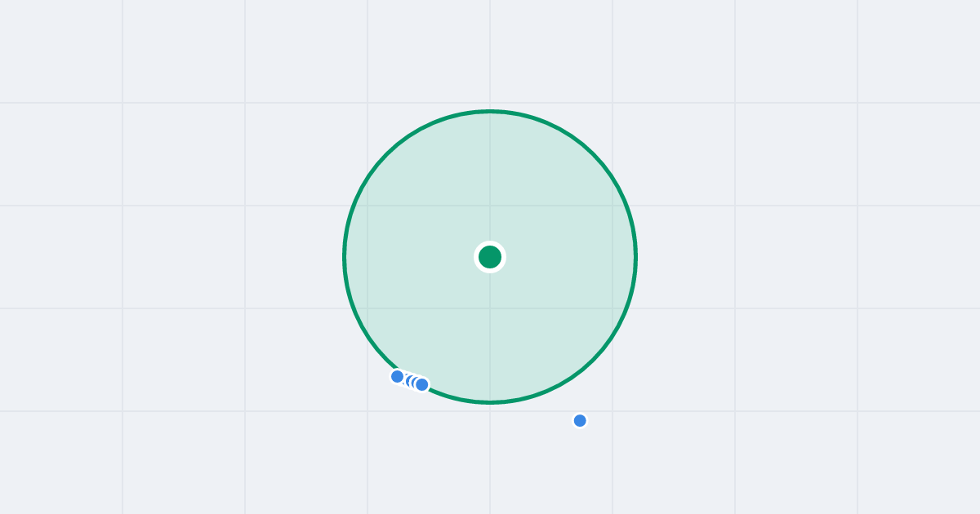
Task: Select the rightmost blue dot in the cluster
Action: (x=421, y=384)
